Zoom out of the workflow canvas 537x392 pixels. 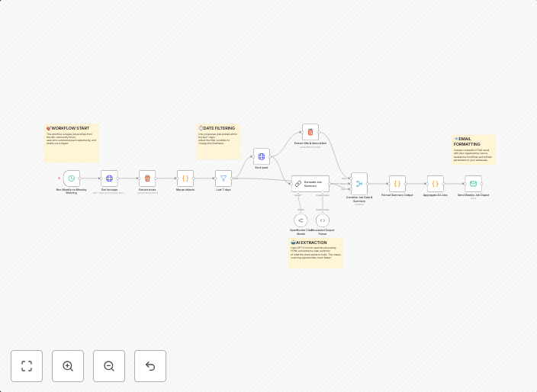(109, 366)
